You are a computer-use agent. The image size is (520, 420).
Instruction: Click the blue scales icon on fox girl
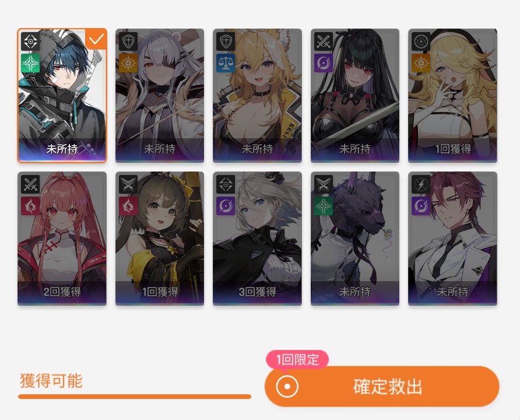click(x=226, y=63)
